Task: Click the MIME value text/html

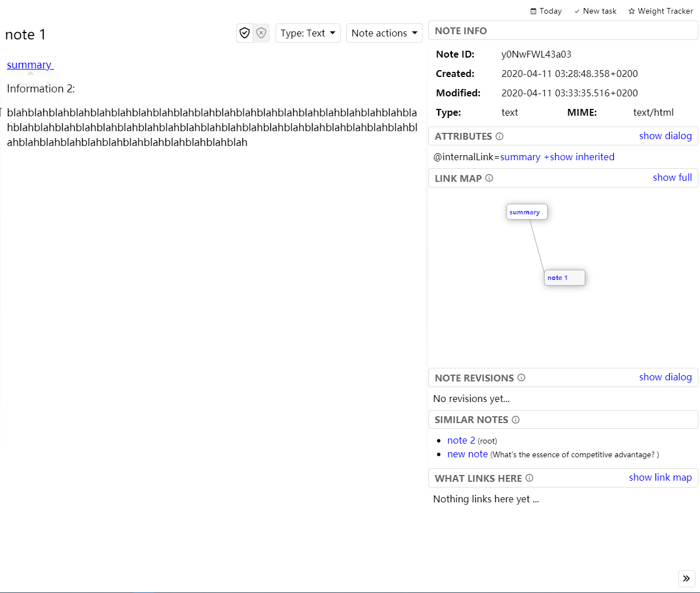Action: (x=653, y=112)
